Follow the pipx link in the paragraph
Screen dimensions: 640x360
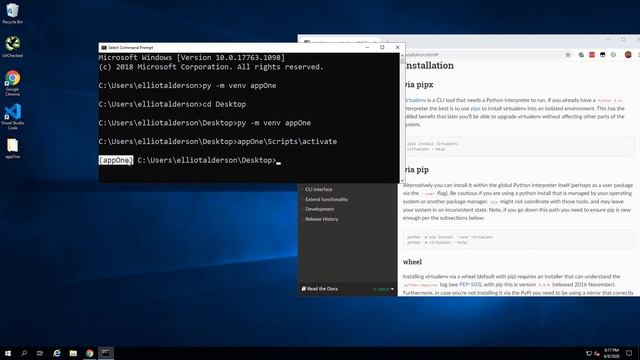coord(476,109)
